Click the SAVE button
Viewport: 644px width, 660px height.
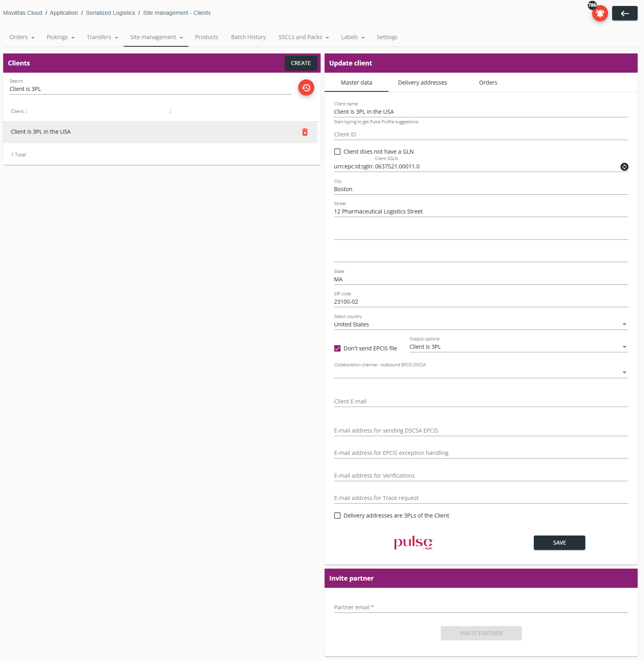pos(559,543)
